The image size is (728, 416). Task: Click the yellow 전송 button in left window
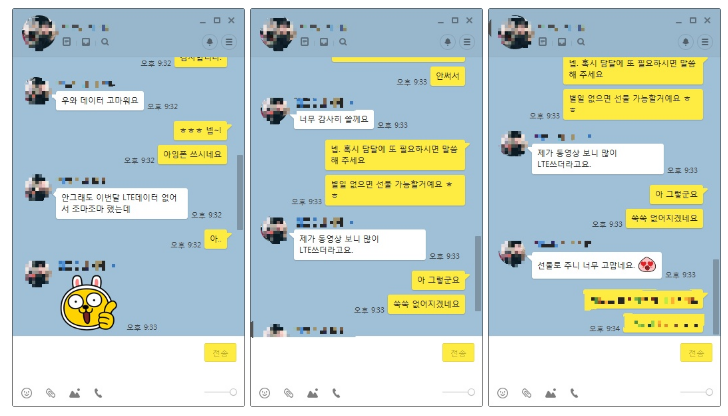point(220,353)
